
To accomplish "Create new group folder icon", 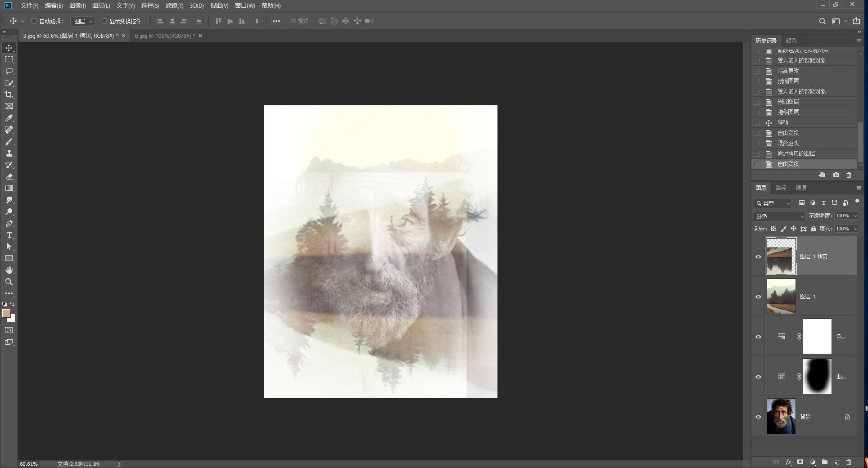I will 825,462.
